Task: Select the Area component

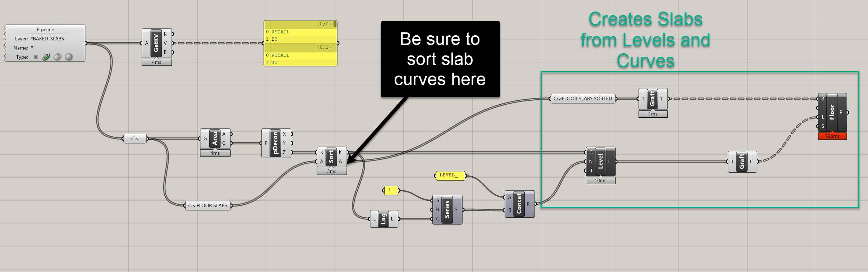Action: 215,139
